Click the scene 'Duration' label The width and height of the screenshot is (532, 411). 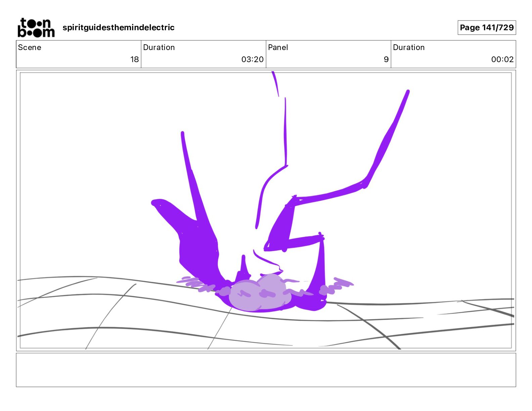tap(159, 47)
